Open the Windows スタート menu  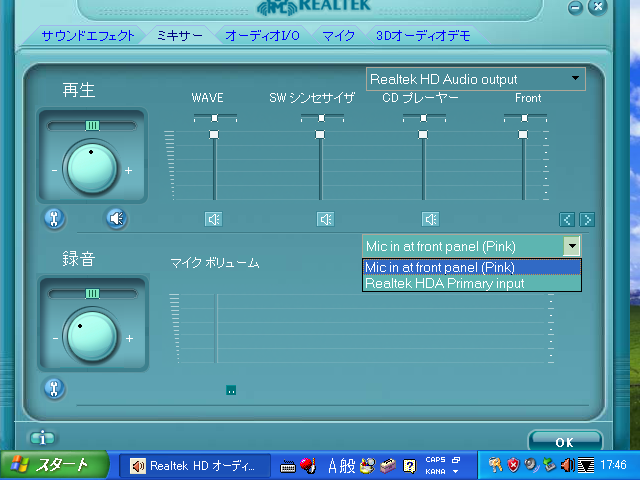pyautogui.click(x=54, y=465)
